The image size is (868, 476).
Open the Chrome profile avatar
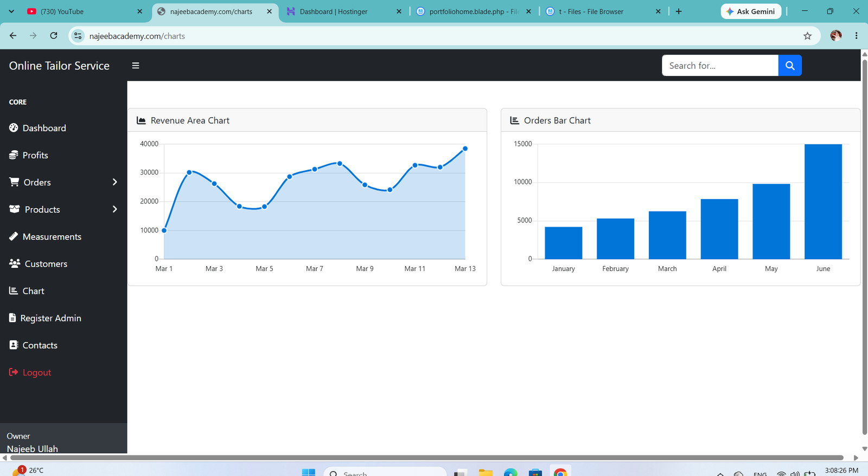[836, 36]
